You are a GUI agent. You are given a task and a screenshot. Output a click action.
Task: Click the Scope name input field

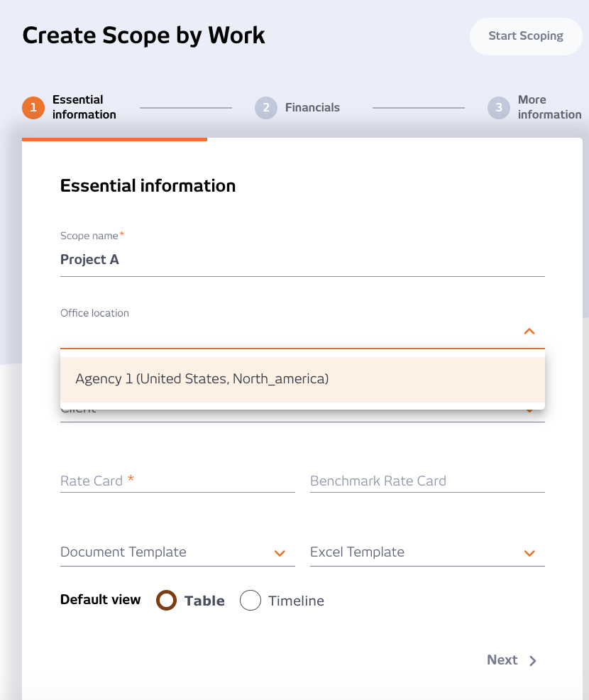(x=302, y=260)
